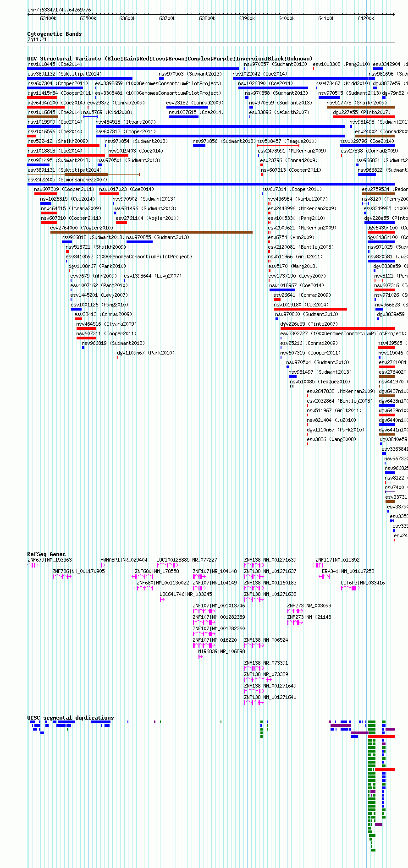Open gene ZNF138|NM_006524
Viewport: 408px width, 868px height.
[x=266, y=640]
